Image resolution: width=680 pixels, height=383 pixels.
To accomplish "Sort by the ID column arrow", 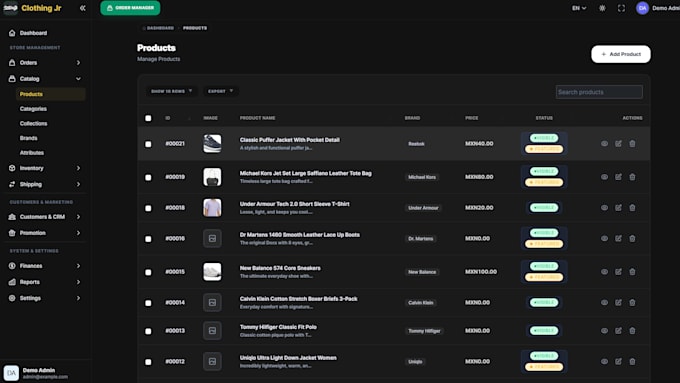I will [x=189, y=118].
